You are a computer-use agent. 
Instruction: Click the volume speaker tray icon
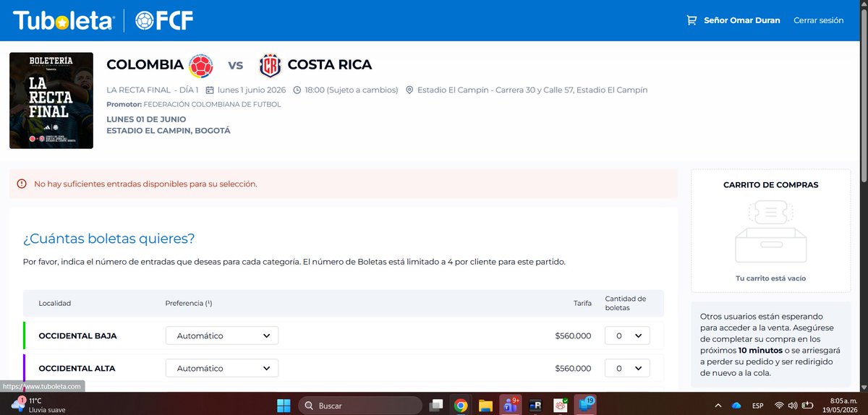click(793, 406)
